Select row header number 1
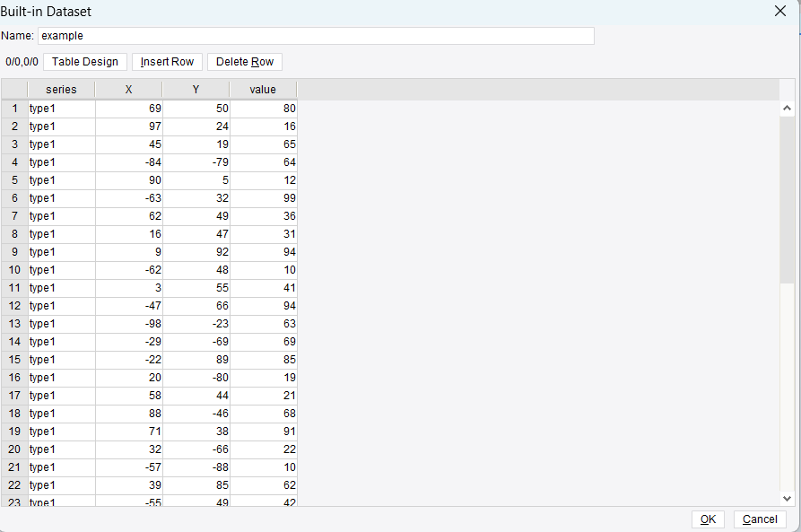This screenshot has width=801, height=532. pos(14,109)
